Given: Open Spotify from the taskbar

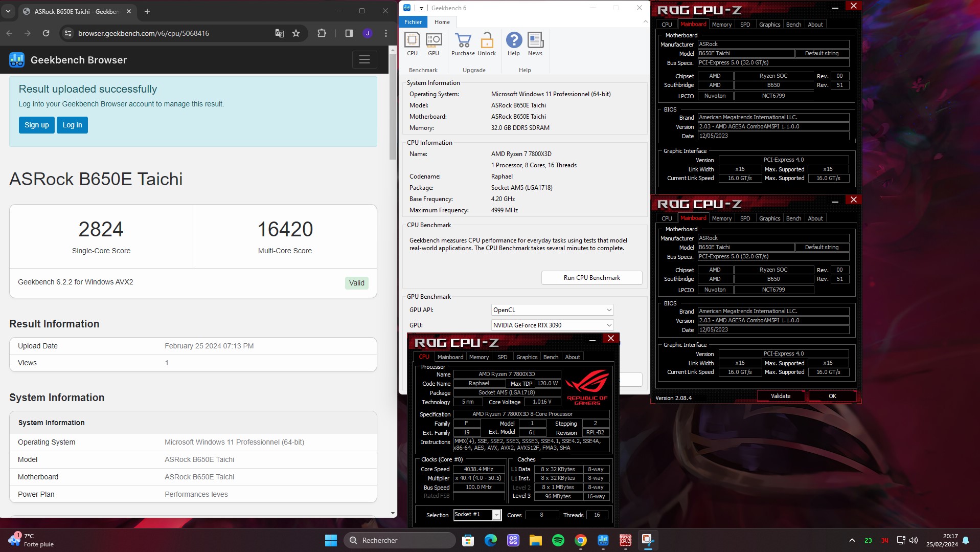Looking at the screenshot, I should click(558, 540).
